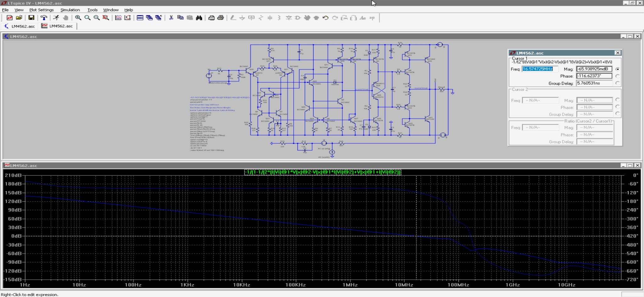Open the Plot Settings menu
This screenshot has width=644, height=297.
pyautogui.click(x=42, y=10)
